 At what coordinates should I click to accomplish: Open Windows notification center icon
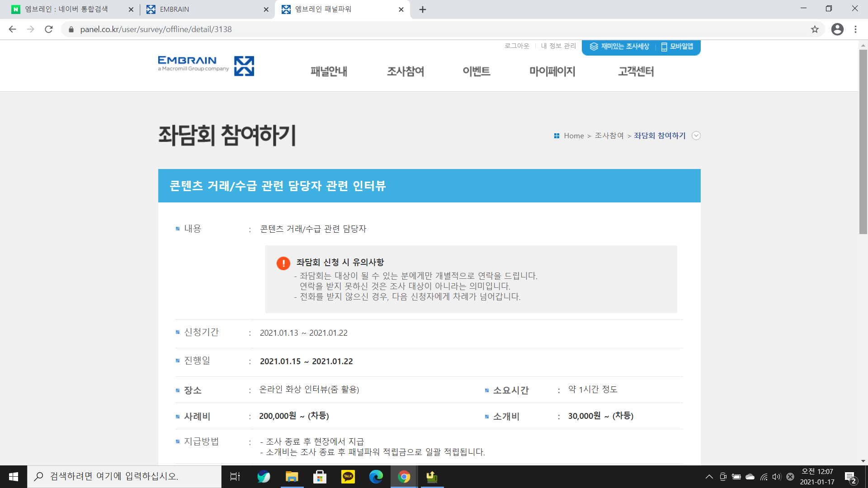pyautogui.click(x=850, y=477)
